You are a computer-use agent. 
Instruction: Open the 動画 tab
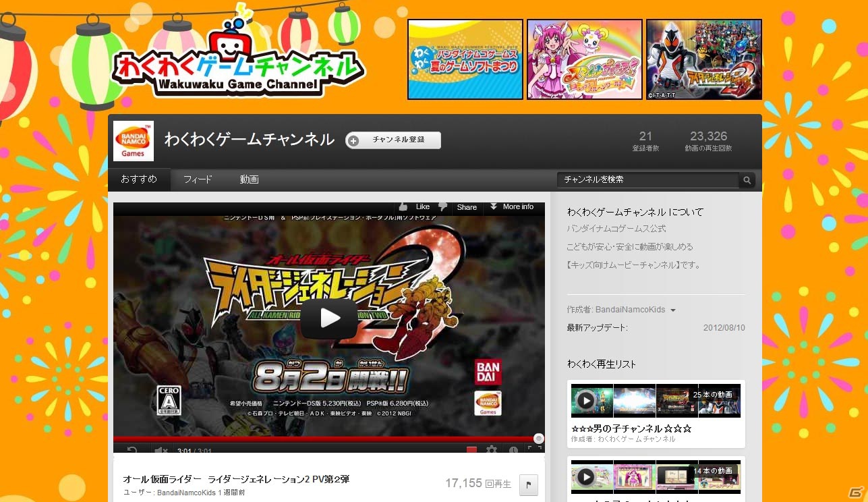248,179
